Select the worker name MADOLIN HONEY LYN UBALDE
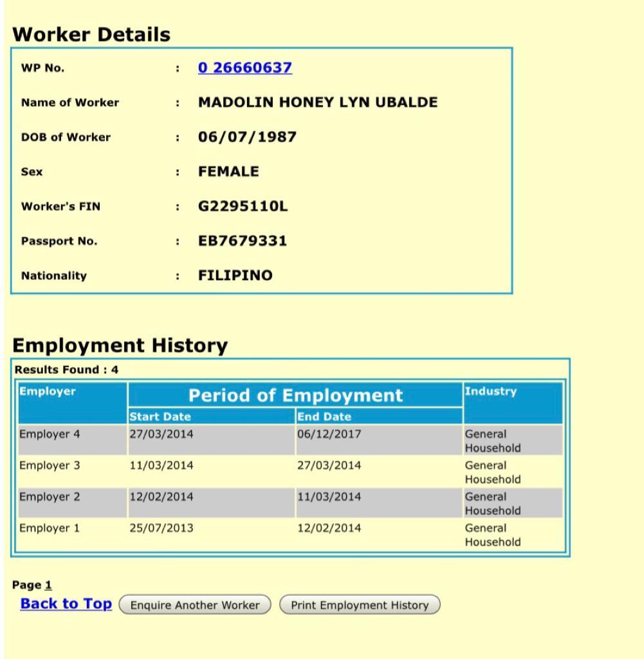 coord(318,102)
